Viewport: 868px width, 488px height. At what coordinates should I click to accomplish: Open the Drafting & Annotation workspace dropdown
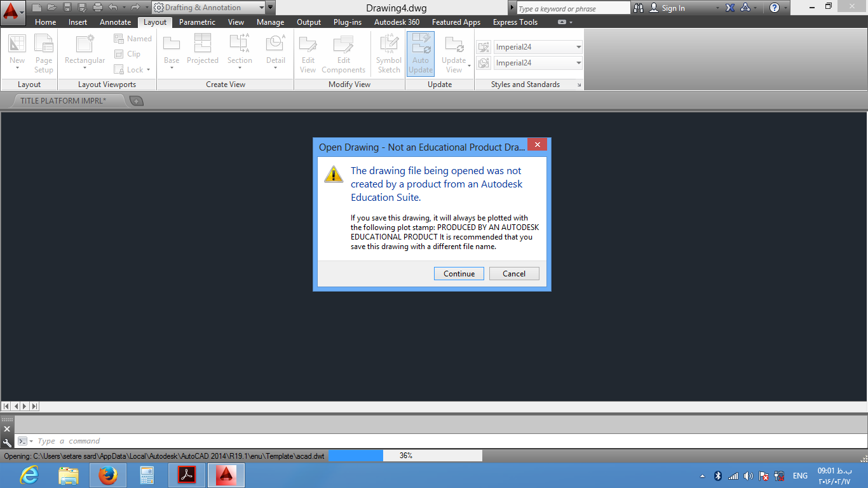(x=209, y=8)
